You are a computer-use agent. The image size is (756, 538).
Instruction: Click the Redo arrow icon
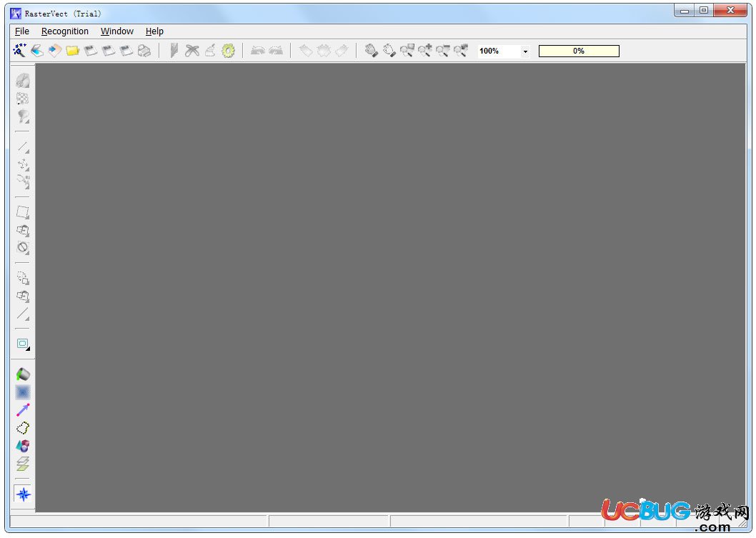pyautogui.click(x=276, y=50)
